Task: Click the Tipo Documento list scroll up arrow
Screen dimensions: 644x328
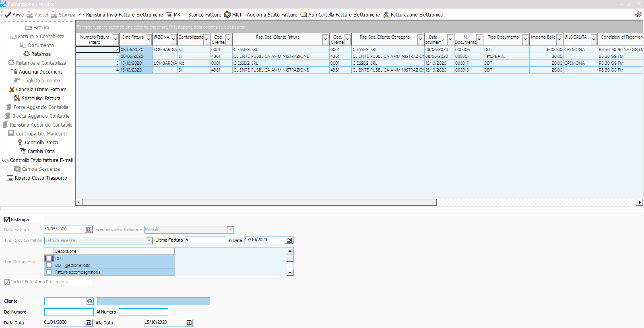Action: point(290,251)
